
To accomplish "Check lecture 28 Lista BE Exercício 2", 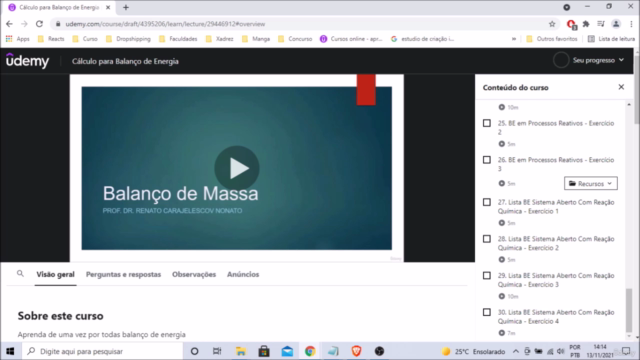I will [x=487, y=239].
